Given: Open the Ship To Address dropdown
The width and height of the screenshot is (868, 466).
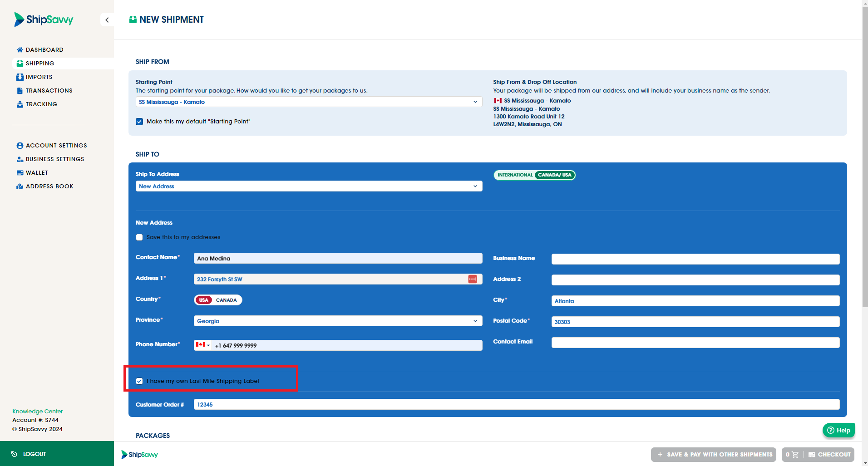Looking at the screenshot, I should point(309,186).
